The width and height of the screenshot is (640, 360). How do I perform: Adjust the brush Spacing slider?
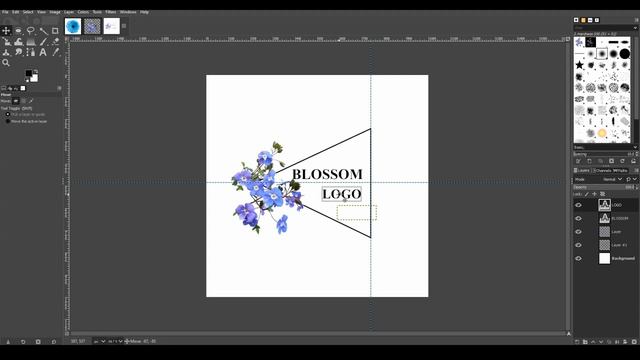coord(603,154)
